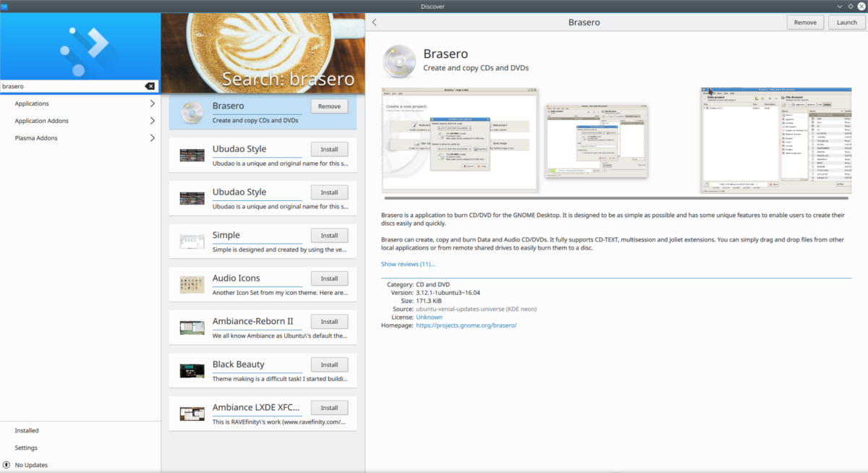Remove Brasero from the search results list
868x473 pixels.
click(329, 106)
